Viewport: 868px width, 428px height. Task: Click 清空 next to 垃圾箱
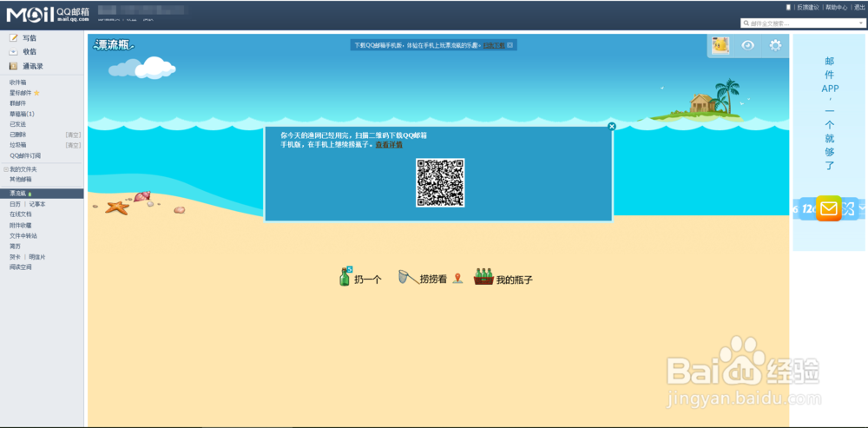[73, 145]
